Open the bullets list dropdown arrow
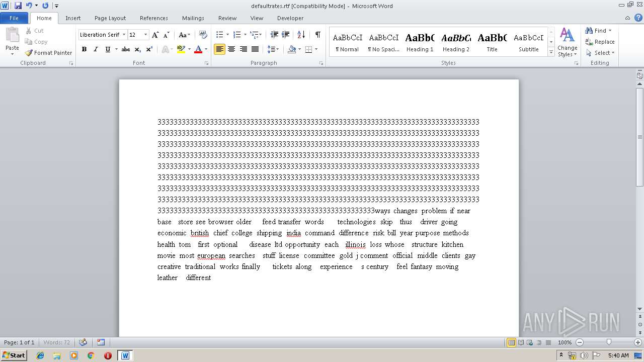644x362 pixels. (227, 35)
